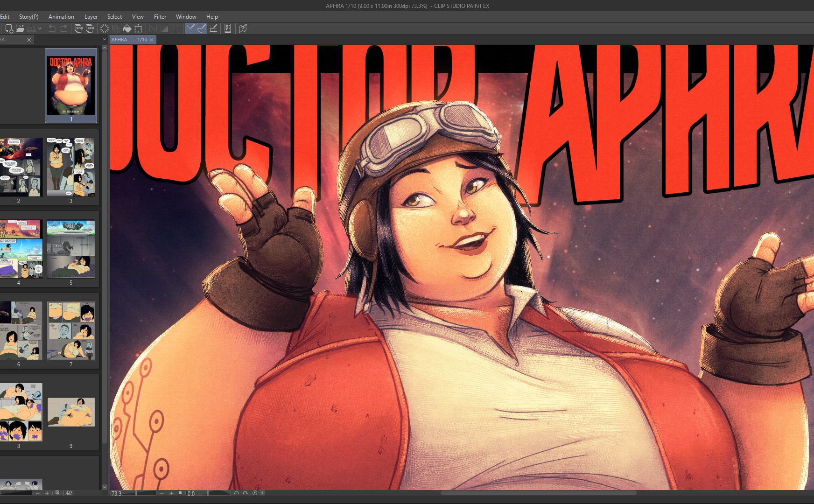Screen dimensions: 814x504
Task: Toggle Snap to Special Ruler
Action: (x=202, y=28)
